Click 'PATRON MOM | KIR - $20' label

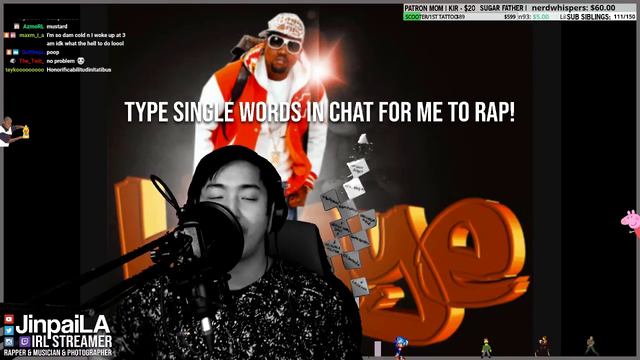tap(440, 8)
